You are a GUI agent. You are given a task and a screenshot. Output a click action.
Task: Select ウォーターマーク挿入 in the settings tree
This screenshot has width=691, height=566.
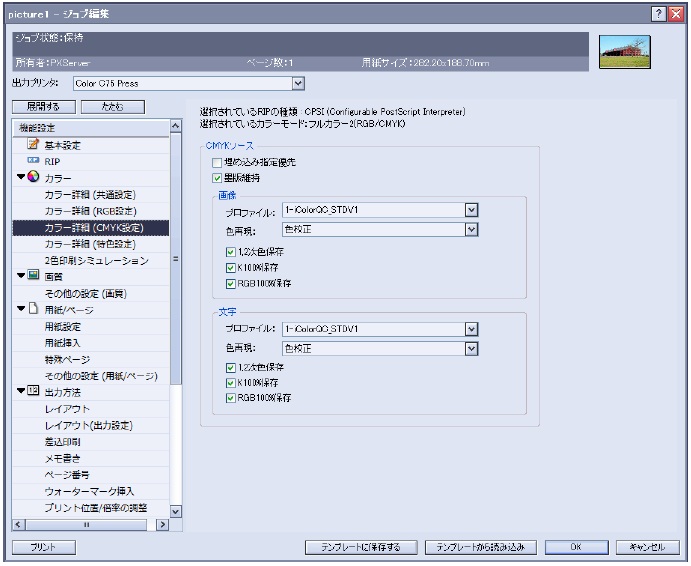103,491
